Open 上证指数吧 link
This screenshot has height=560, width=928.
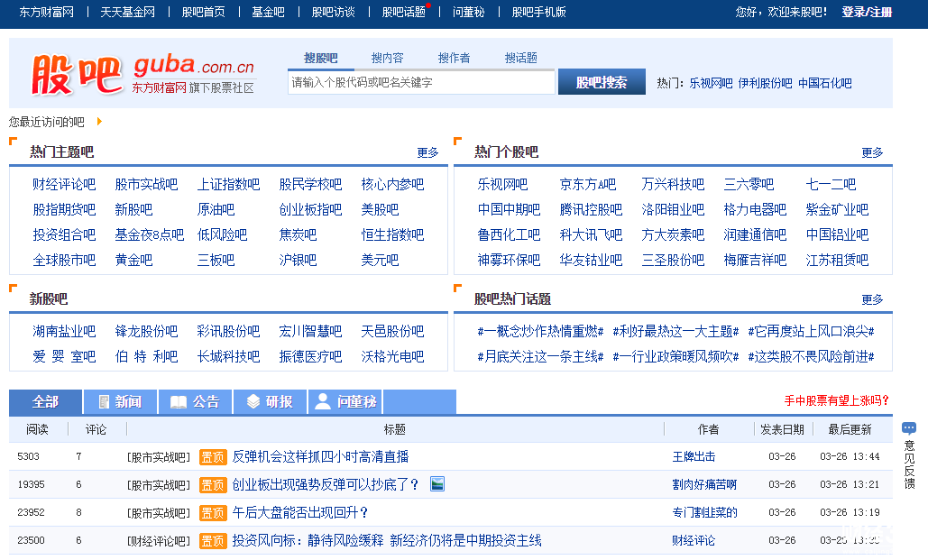tap(228, 184)
